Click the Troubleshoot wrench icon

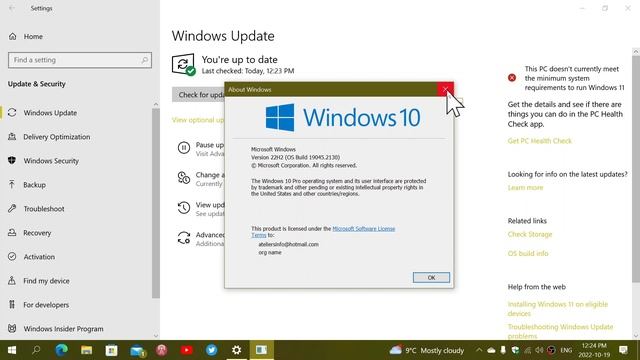12,209
